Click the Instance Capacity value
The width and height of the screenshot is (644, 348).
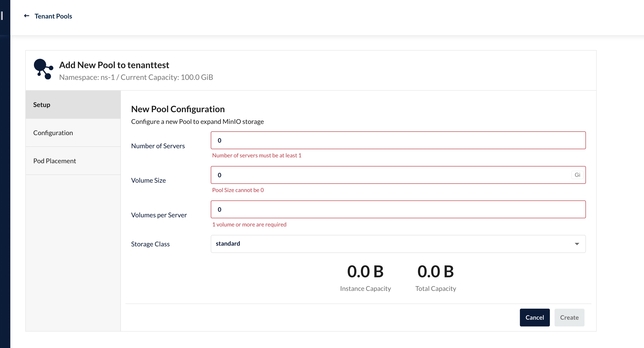click(365, 271)
